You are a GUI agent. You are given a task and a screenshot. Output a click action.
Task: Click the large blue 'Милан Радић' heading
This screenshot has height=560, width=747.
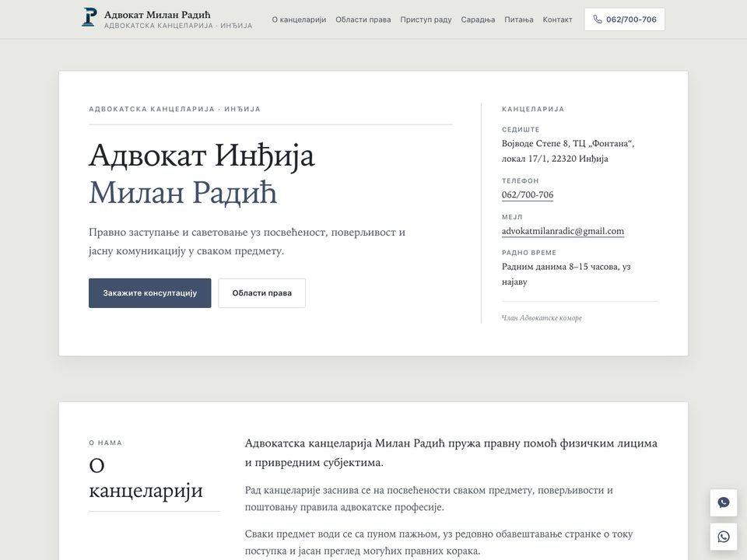point(183,193)
